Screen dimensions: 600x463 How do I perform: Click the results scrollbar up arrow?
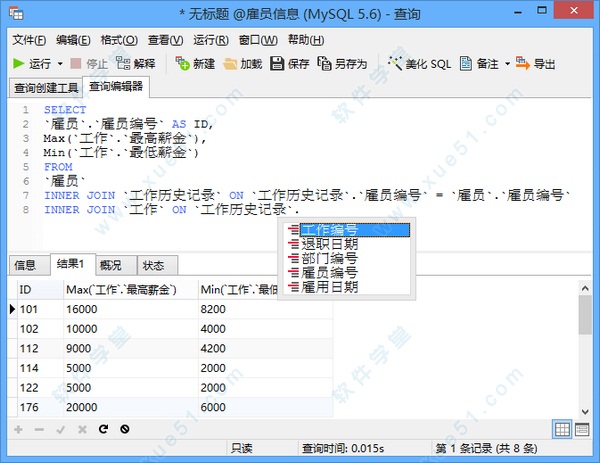585,289
